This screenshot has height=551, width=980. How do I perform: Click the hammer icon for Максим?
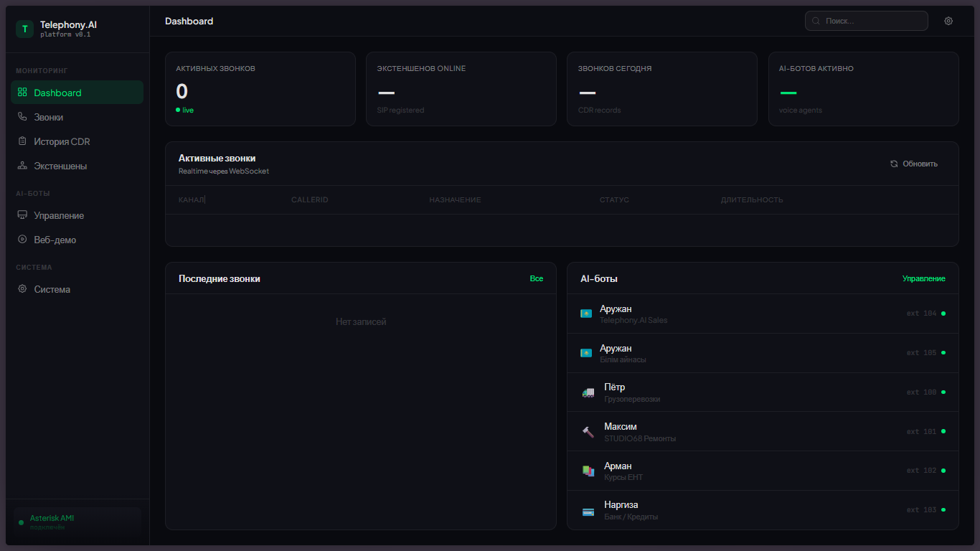tap(588, 432)
